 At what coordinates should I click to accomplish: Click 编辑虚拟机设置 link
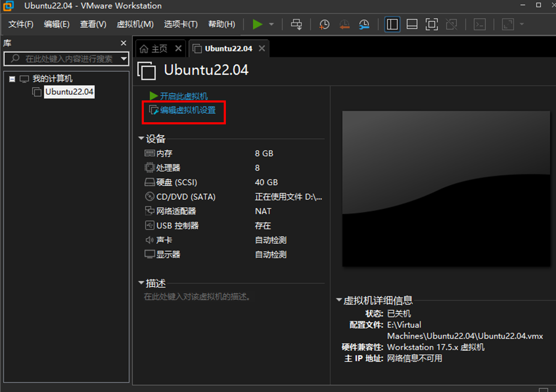click(188, 110)
